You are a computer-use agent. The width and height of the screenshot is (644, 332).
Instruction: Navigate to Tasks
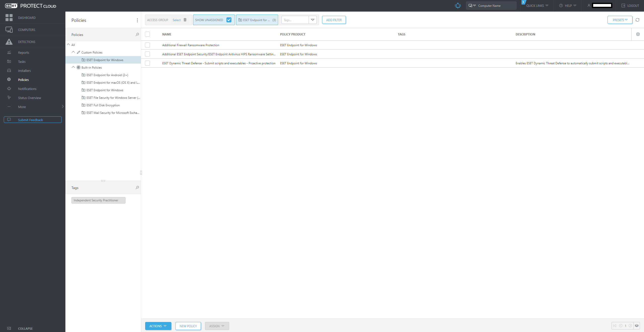pyautogui.click(x=22, y=62)
